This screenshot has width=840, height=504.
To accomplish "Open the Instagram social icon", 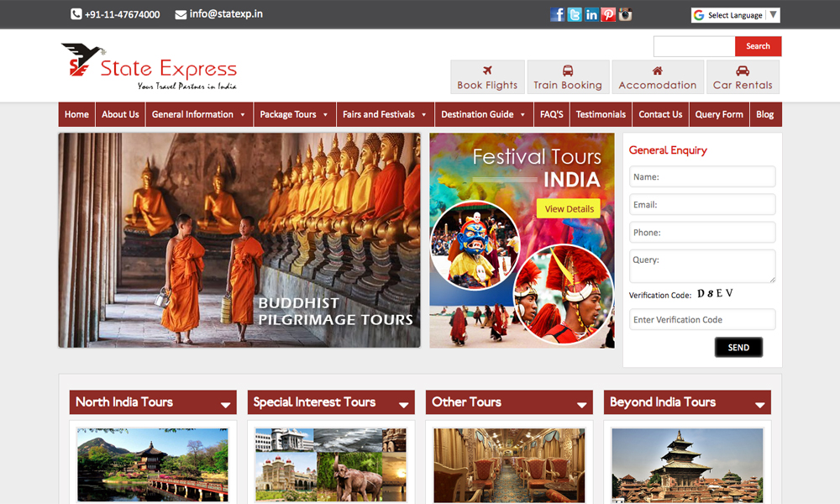I will (x=625, y=14).
